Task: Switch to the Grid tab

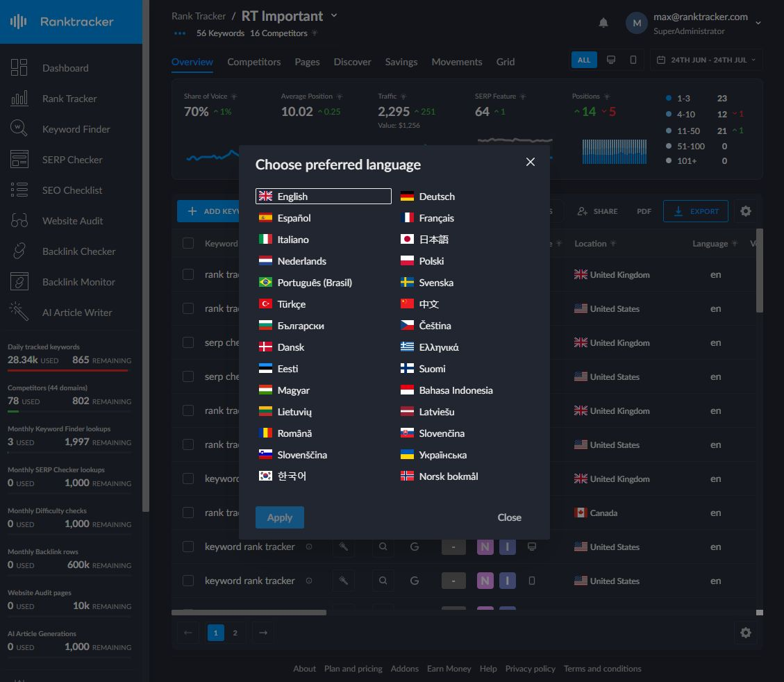Action: pyautogui.click(x=505, y=62)
